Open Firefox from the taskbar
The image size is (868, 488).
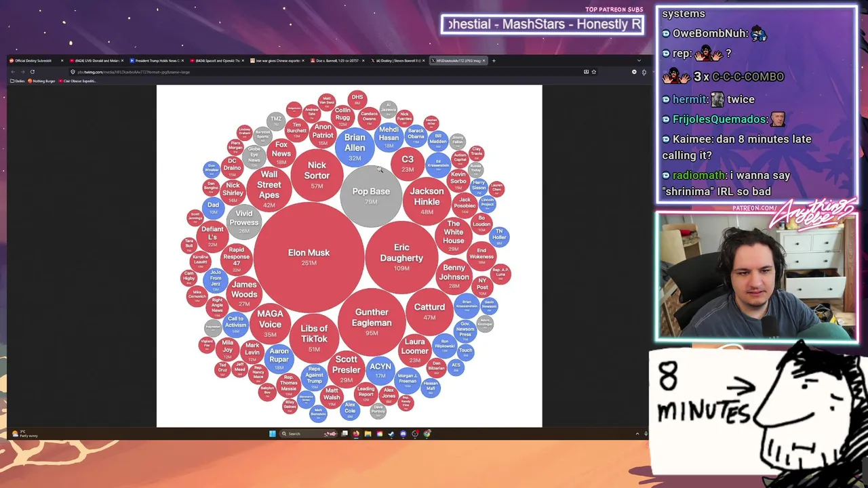(x=356, y=434)
